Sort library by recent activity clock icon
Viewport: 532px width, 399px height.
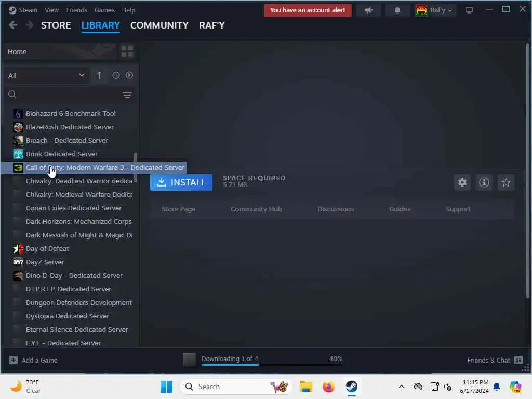(116, 75)
